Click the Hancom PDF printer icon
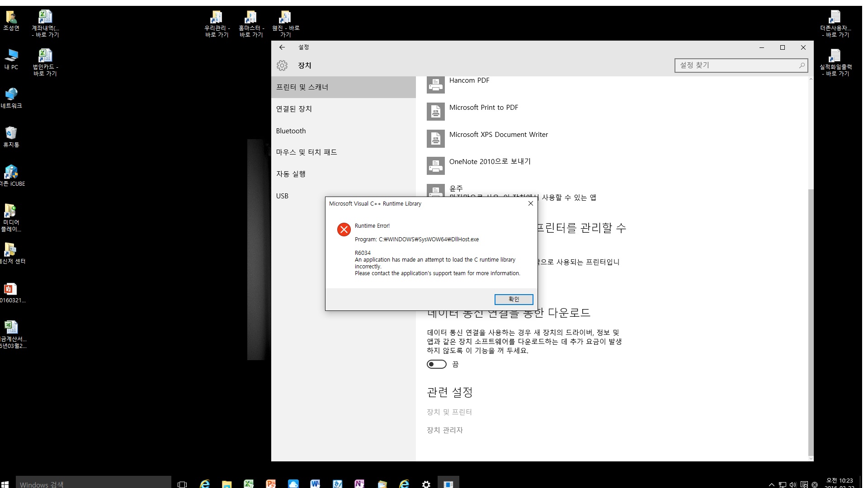 (x=435, y=84)
